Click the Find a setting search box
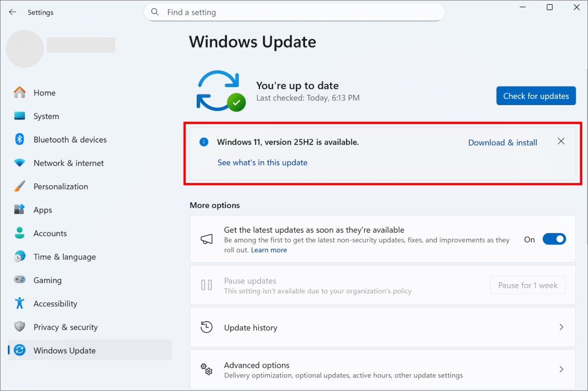The image size is (588, 391). [x=294, y=12]
